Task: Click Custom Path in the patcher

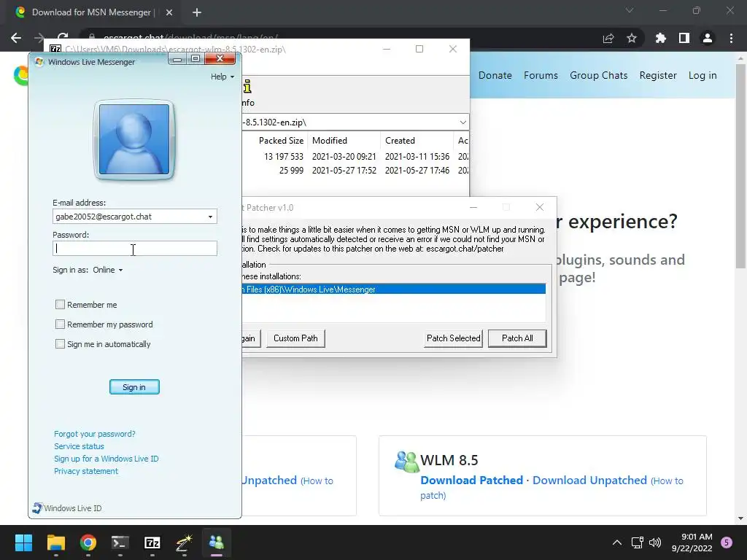Action: (295, 338)
